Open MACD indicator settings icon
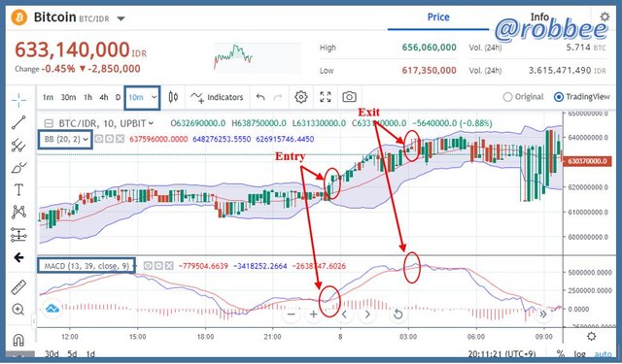The image size is (622, 364). (x=158, y=266)
